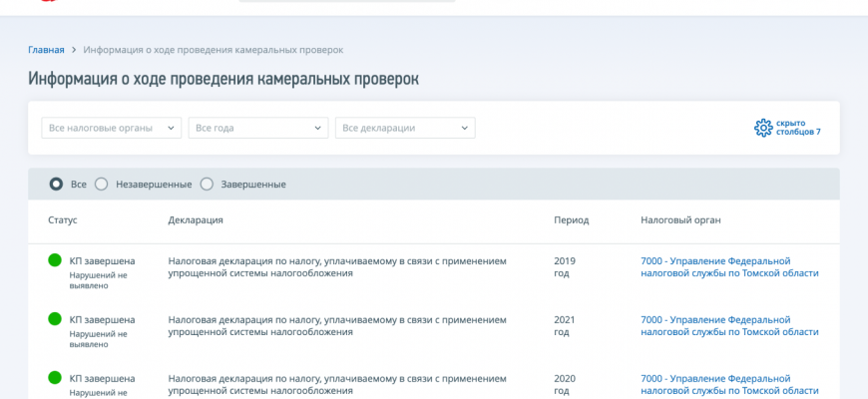The height and width of the screenshot is (399, 868).
Task: Click the 'Период' column header
Action: pos(571,219)
